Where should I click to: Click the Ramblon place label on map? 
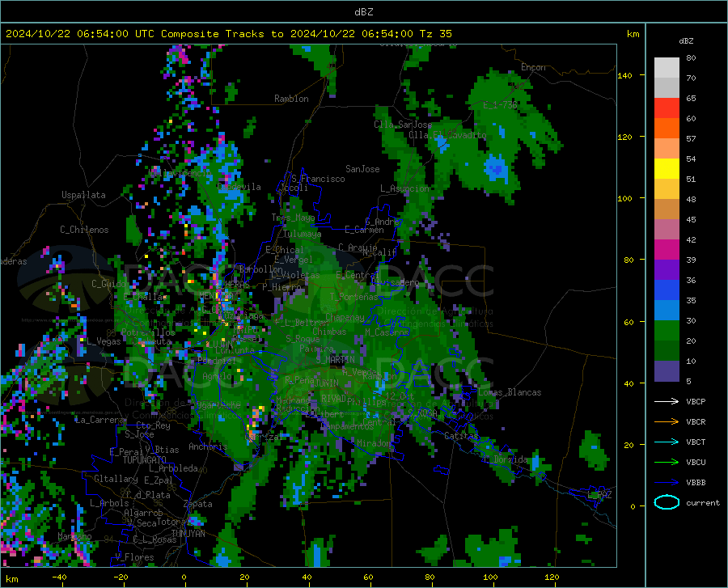tap(291, 99)
